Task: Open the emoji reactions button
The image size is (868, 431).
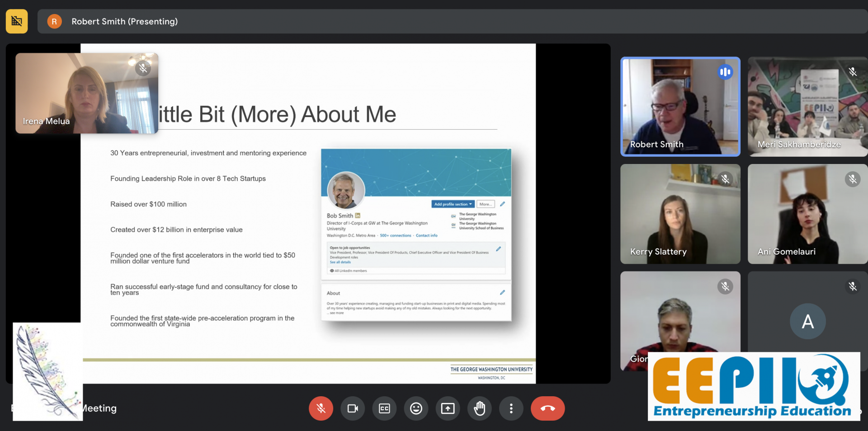Action: point(416,408)
